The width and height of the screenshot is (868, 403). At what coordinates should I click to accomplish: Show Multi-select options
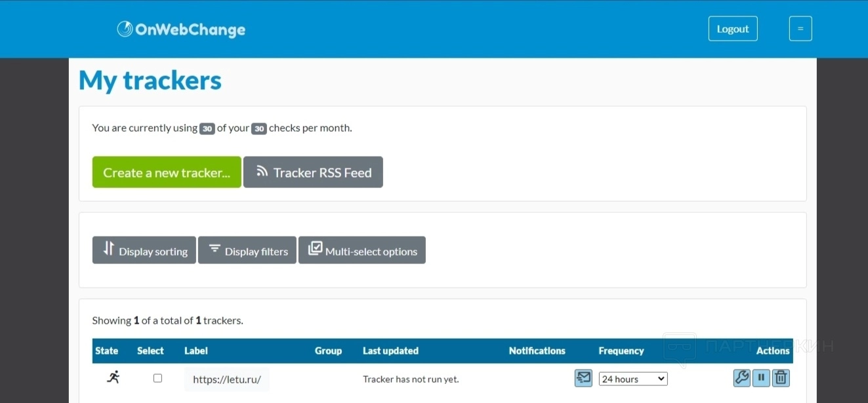point(362,250)
